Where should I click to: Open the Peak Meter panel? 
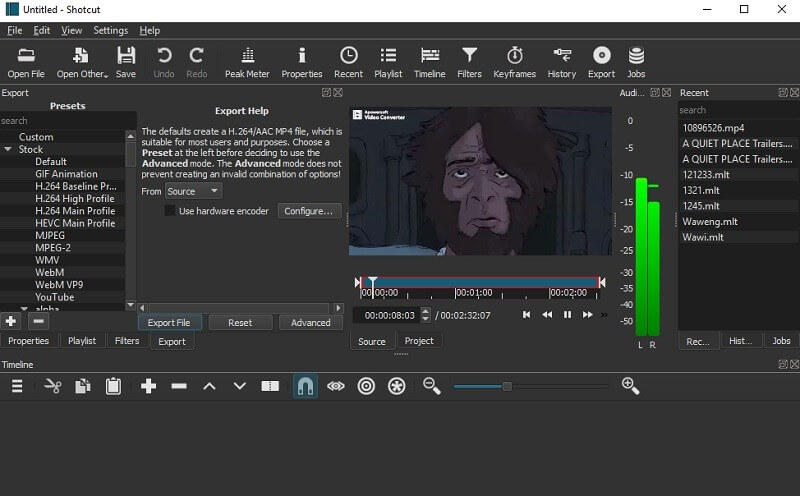(247, 61)
